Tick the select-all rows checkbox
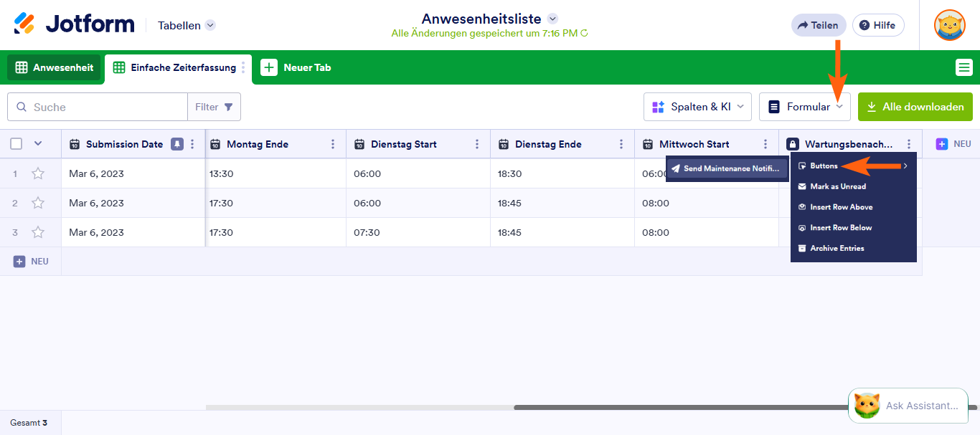The width and height of the screenshot is (980, 435). tap(17, 144)
